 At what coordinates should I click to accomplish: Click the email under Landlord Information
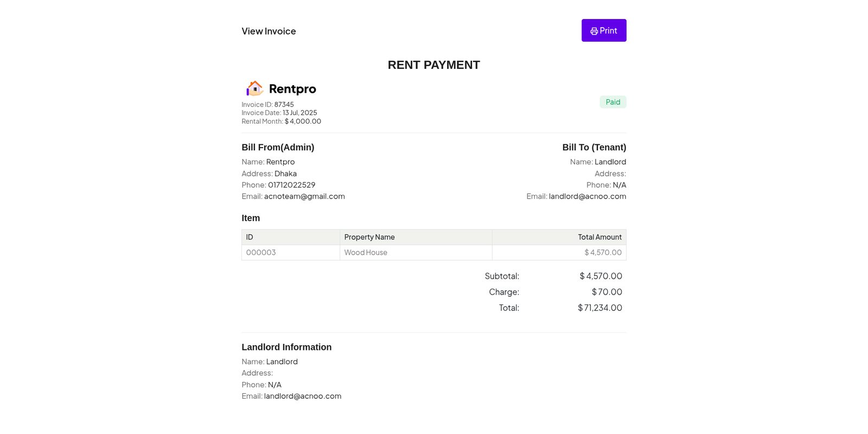(x=303, y=396)
